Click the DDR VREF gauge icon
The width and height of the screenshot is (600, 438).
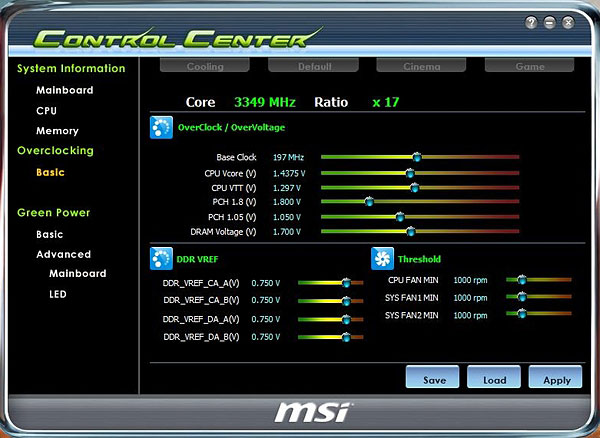(x=161, y=259)
